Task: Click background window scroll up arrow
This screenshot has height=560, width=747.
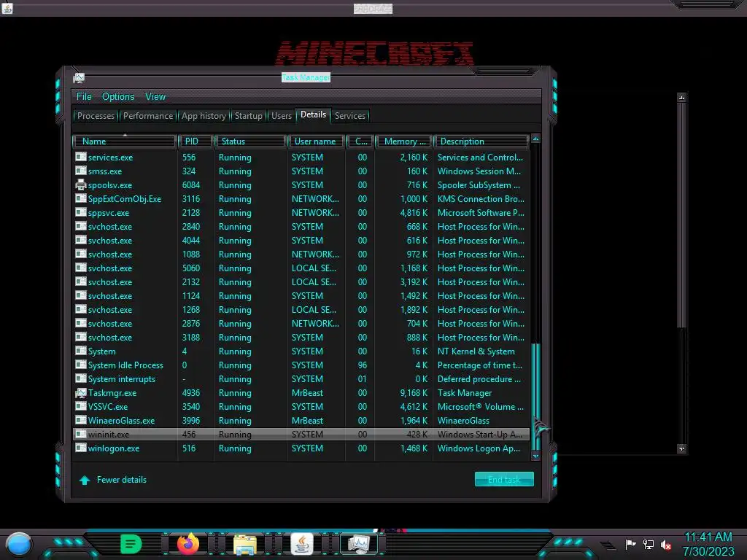Action: pos(682,98)
